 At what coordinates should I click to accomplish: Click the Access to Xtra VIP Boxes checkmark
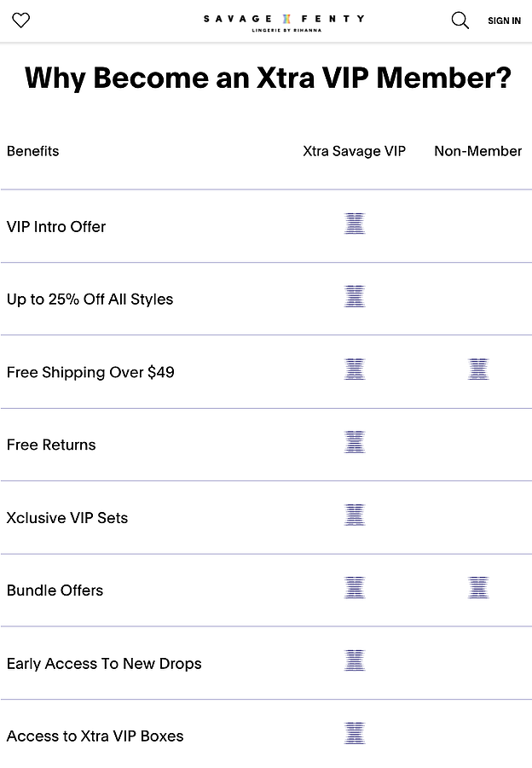click(x=355, y=733)
